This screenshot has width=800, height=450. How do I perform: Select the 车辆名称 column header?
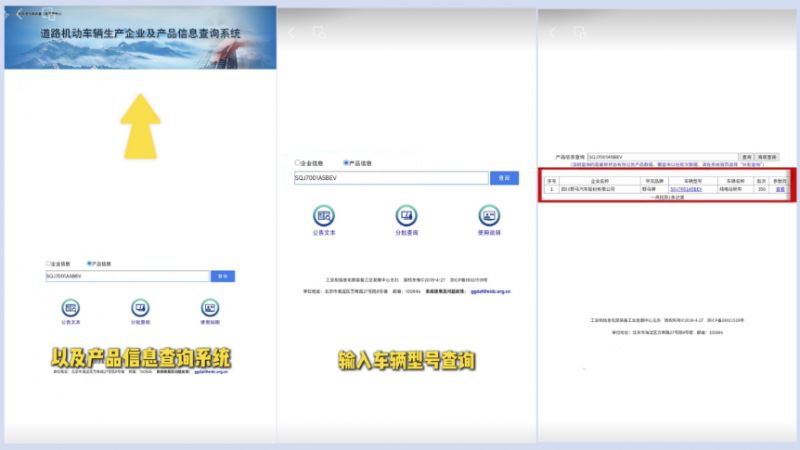click(x=735, y=181)
